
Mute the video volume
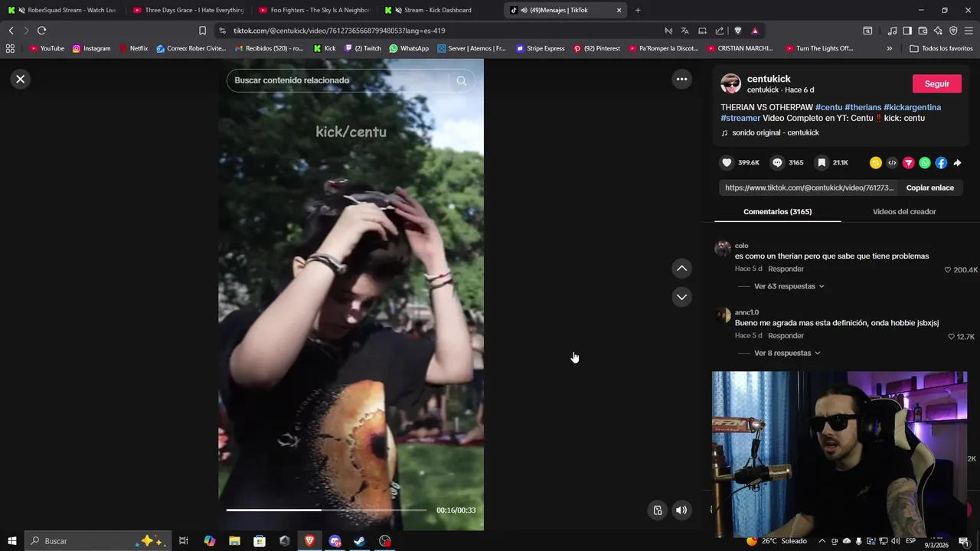click(x=681, y=510)
